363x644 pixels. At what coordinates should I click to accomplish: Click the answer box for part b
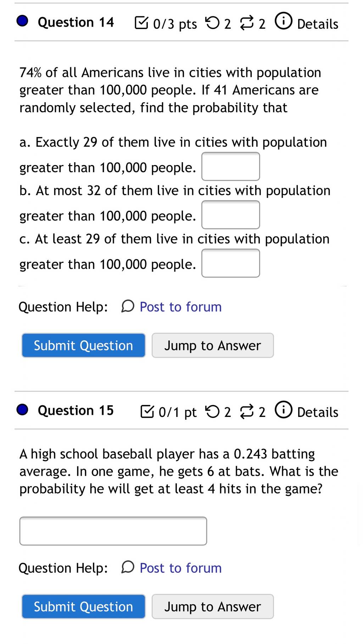[x=231, y=215]
